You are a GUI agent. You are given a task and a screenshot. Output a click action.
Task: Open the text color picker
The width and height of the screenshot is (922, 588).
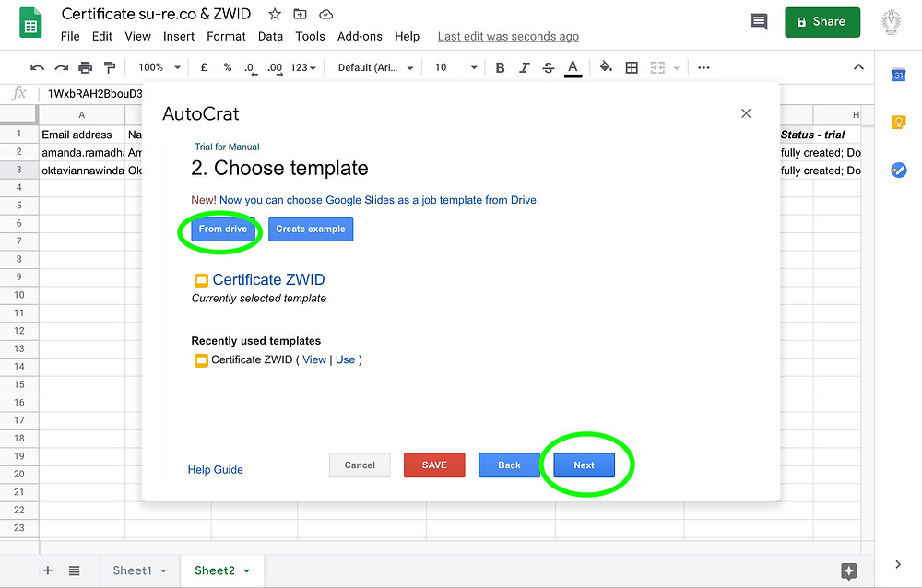pyautogui.click(x=573, y=68)
